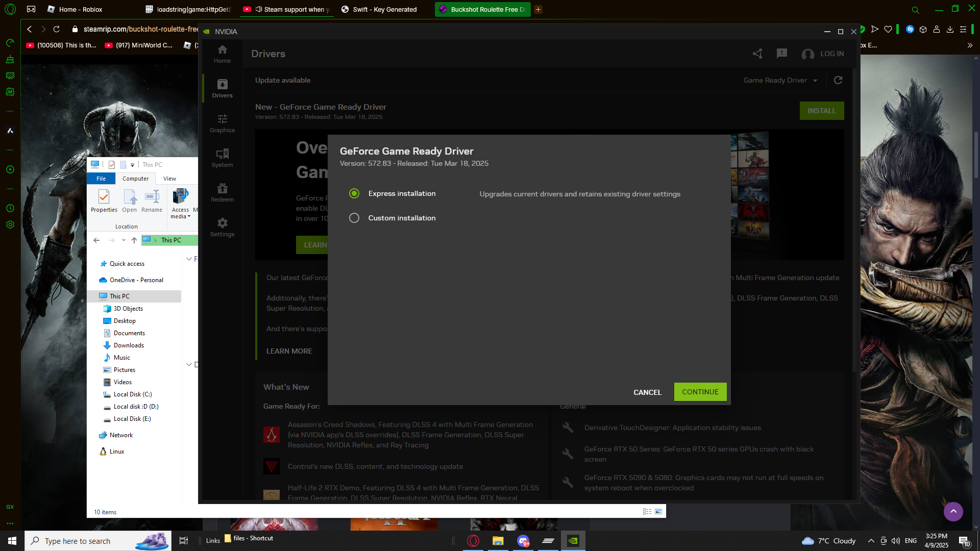Screen dimensions: 980x551
Task: Select Quick access in navigation pane
Action: 127,264
